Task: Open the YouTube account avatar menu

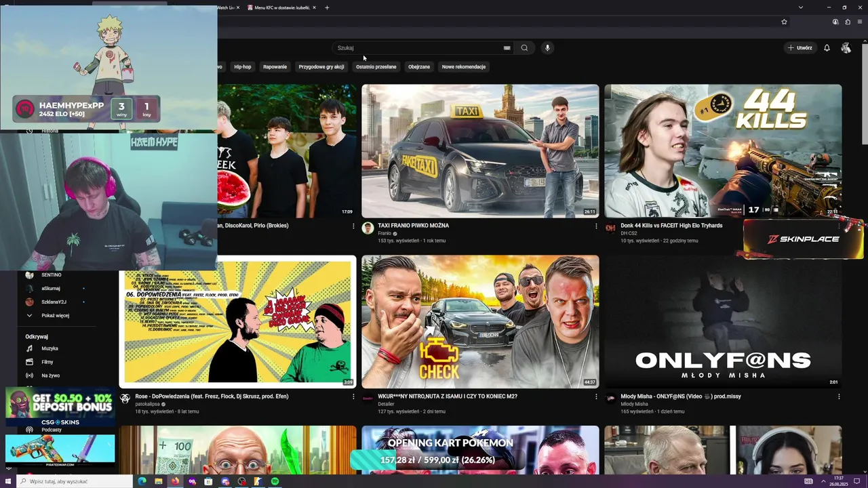Action: [x=846, y=47]
